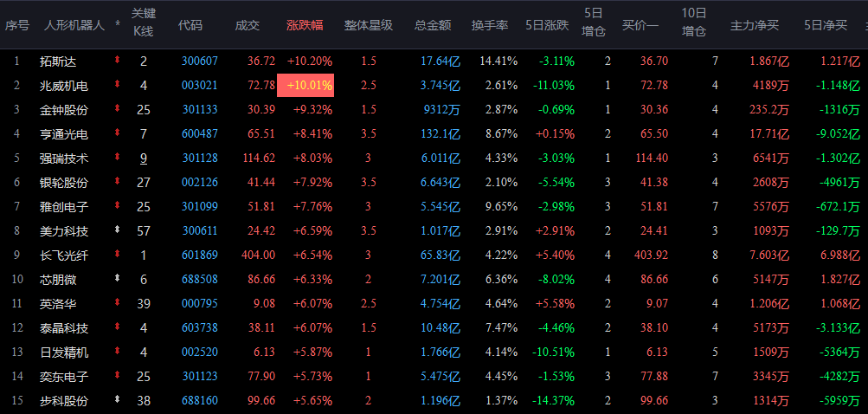Click the marker icon beside 英洛华

point(117,303)
